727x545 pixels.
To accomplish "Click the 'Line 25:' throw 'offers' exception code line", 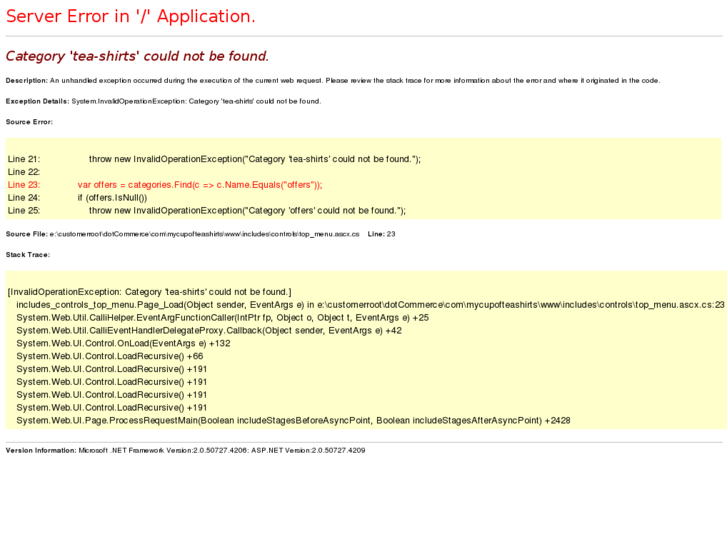I will (x=206, y=211).
